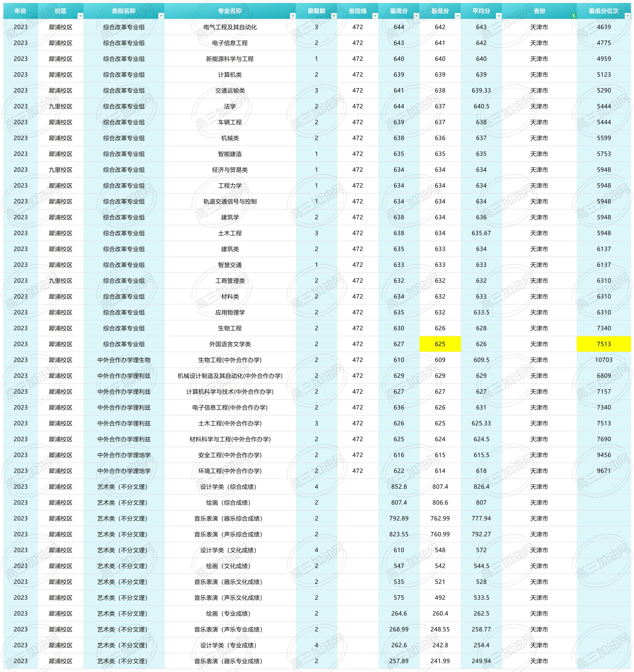Select the 绘画（综合成绩） major cell

coord(230,503)
